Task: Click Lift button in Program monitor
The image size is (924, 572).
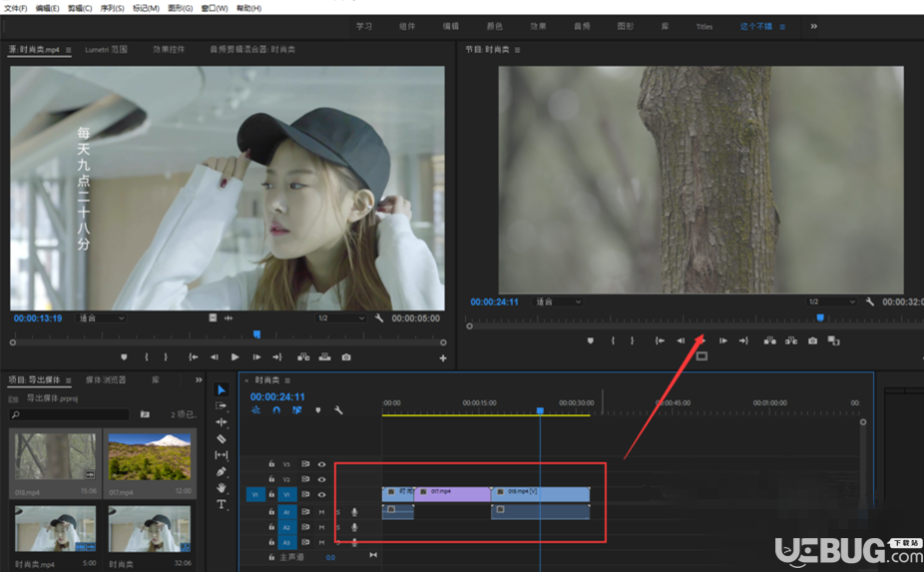Action: (769, 340)
